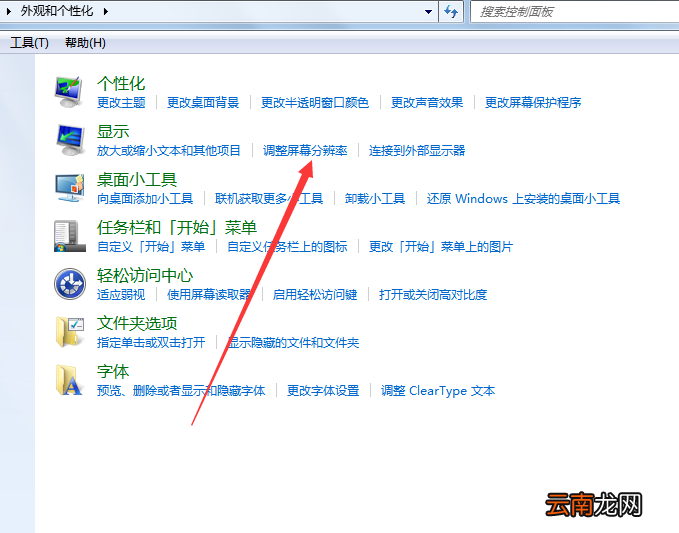Screen dimensions: 679x533
Task: Click 指定单击或双击打开 link
Action: [x=151, y=343]
